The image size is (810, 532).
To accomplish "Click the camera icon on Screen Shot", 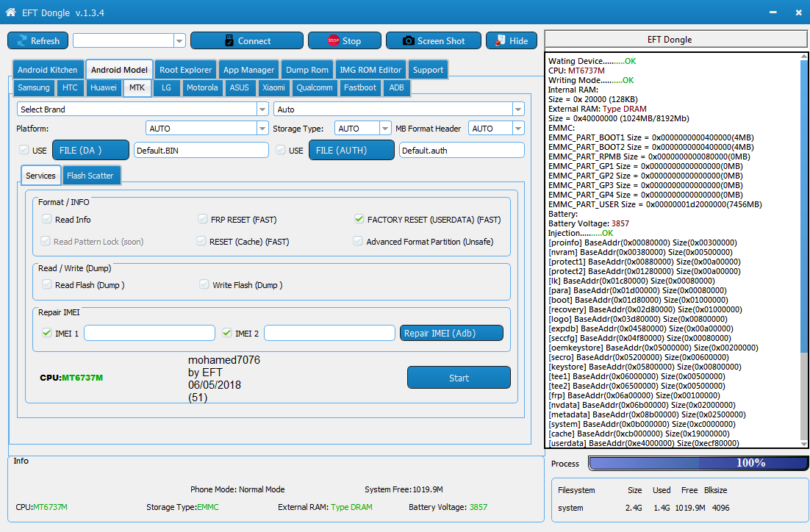I will [408, 41].
